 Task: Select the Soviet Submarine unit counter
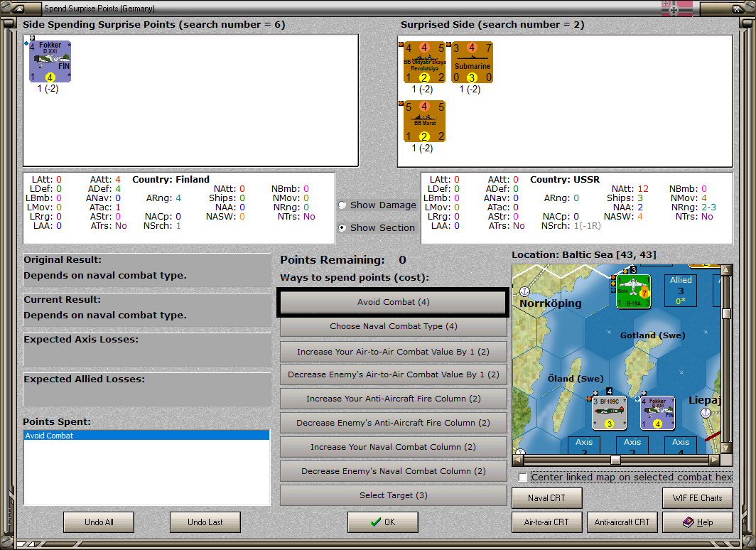[472, 63]
